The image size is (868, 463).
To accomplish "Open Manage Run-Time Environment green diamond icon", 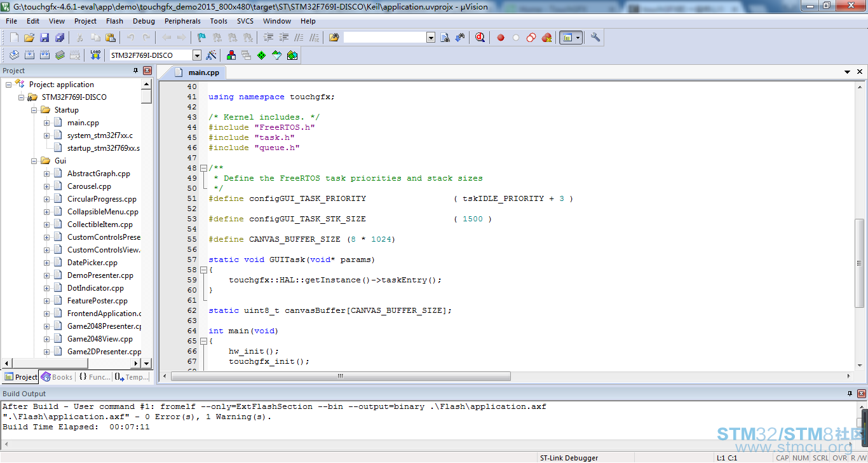I will coord(262,55).
